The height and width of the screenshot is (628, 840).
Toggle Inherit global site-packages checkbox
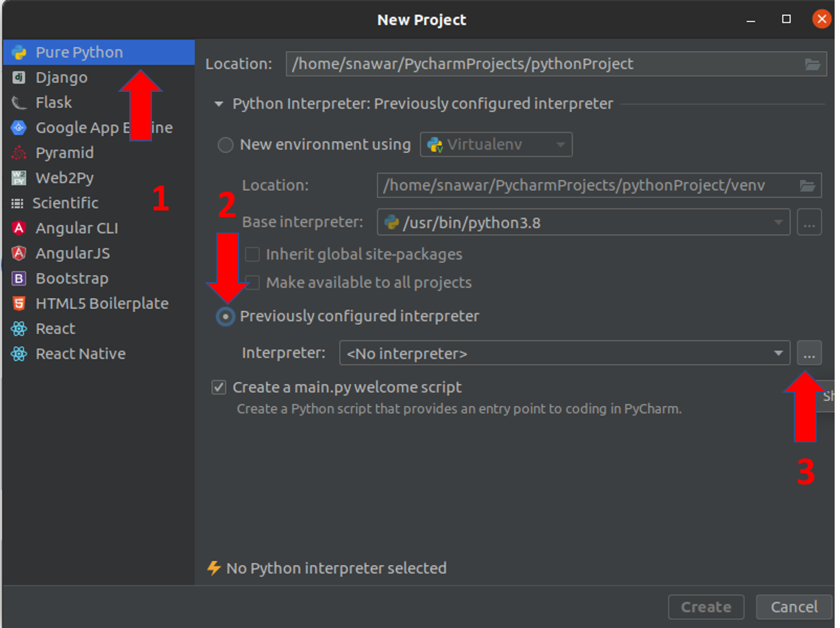[253, 255]
